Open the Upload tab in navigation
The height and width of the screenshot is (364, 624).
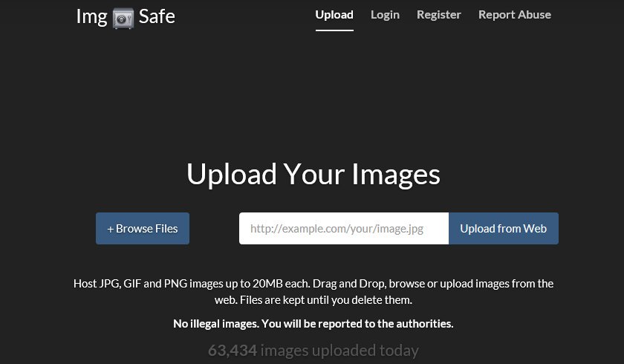coord(334,15)
